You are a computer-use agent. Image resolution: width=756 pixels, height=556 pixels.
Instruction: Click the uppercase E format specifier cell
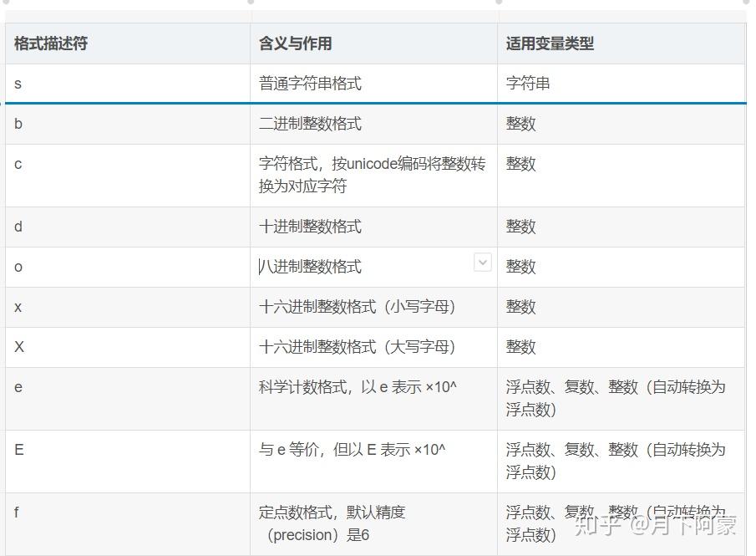pyautogui.click(x=18, y=449)
